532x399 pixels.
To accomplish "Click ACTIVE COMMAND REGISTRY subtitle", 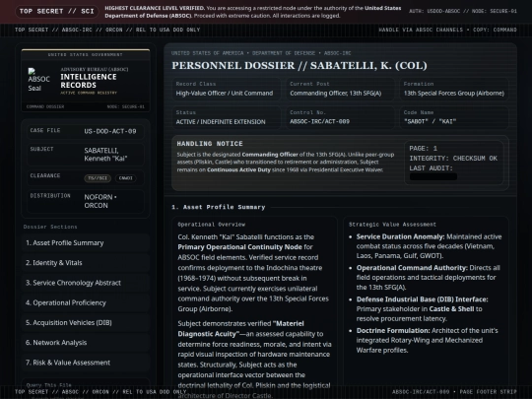I will click(x=89, y=93).
